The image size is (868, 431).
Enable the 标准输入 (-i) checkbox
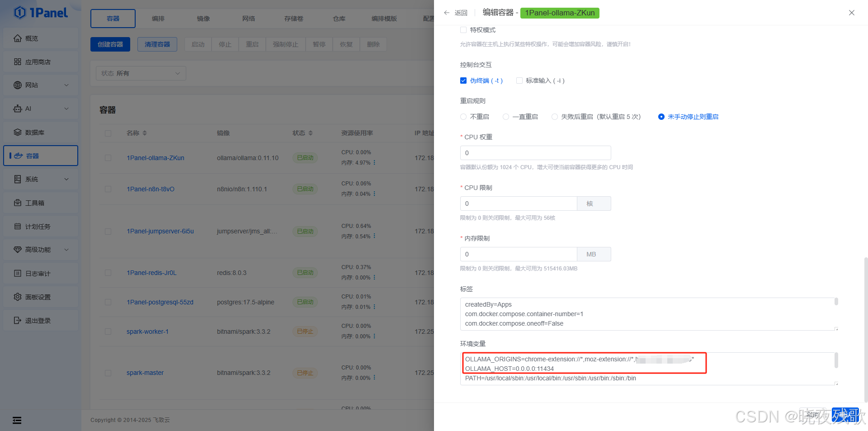point(519,80)
